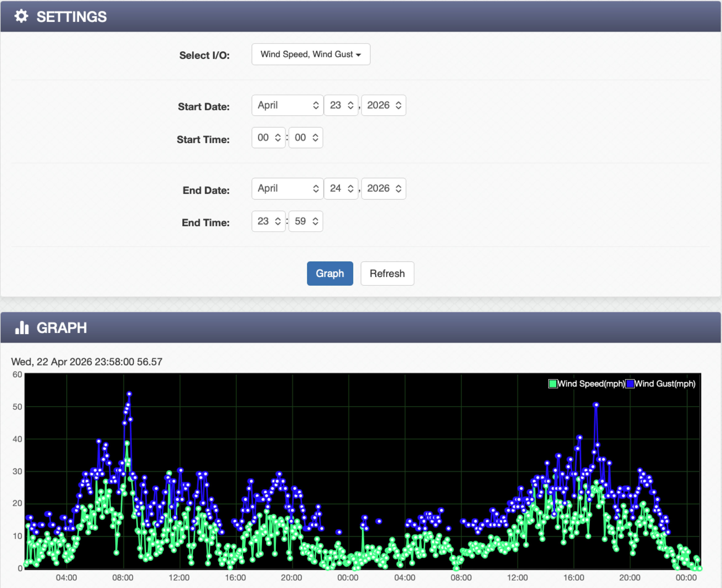
Task: Open the End Date day selector
Action: 341,188
